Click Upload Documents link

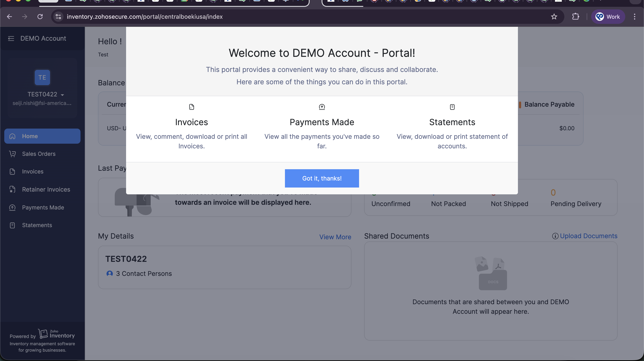coord(588,236)
